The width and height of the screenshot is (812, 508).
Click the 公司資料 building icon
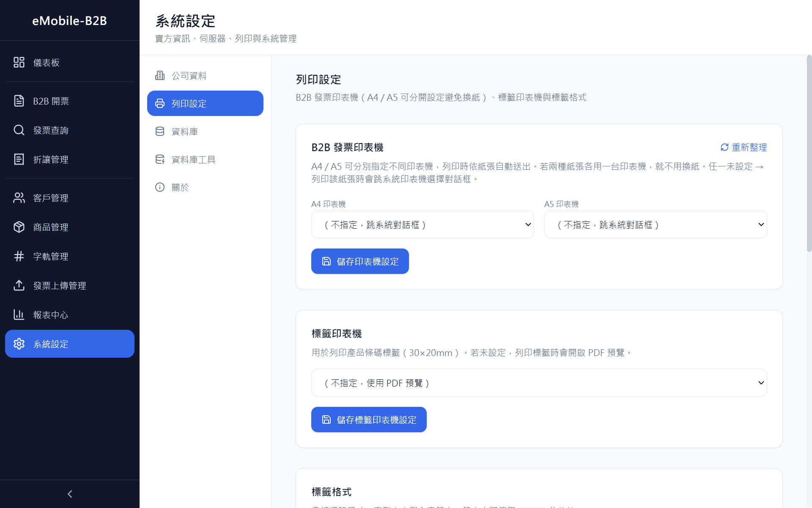tap(160, 75)
